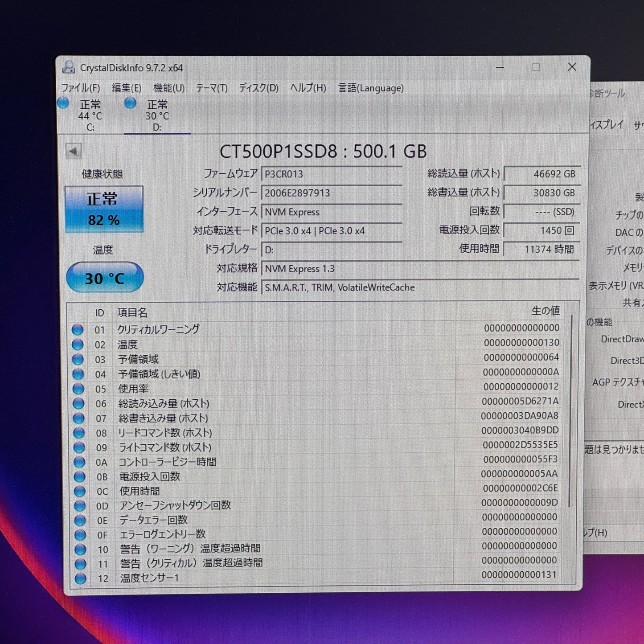This screenshot has width=644, height=644.
Task: Click status orb for row 07 総書き込み量
Action: (x=79, y=418)
